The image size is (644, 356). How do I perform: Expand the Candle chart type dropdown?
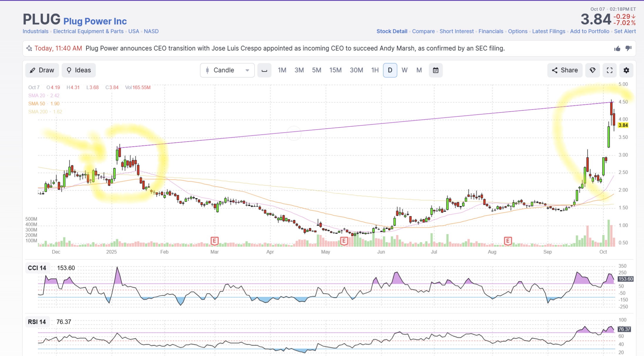tap(227, 70)
